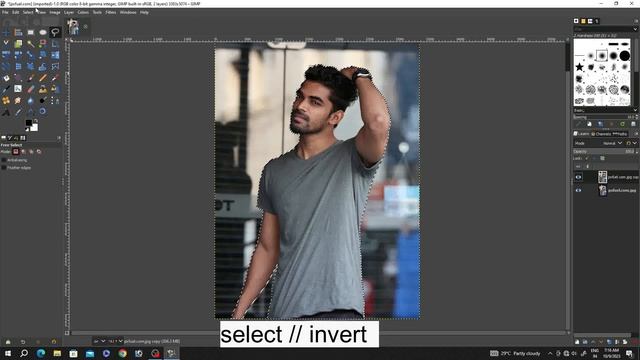The width and height of the screenshot is (640, 360).
Task: Open status bar zoom level dropdown
Action: [115, 341]
